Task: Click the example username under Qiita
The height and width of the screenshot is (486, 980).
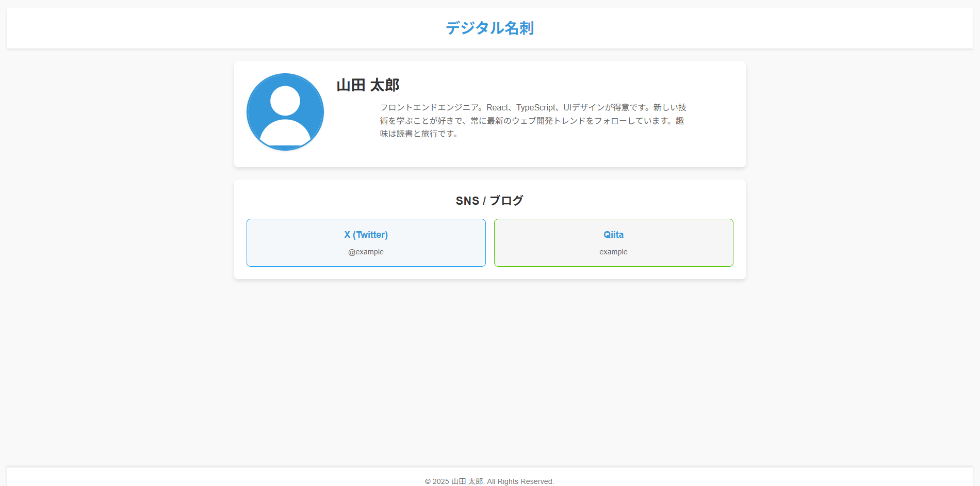Action: click(x=613, y=252)
